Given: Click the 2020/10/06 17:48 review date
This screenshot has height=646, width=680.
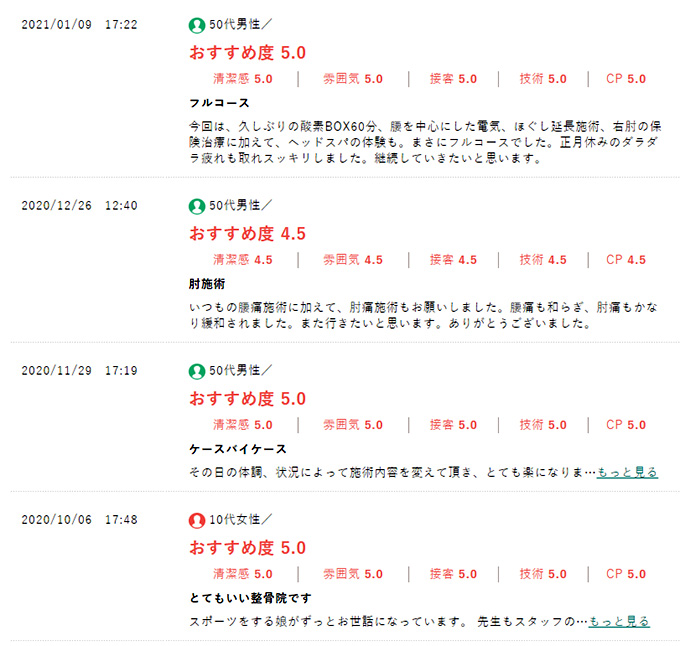Looking at the screenshot, I should pos(80,520).
